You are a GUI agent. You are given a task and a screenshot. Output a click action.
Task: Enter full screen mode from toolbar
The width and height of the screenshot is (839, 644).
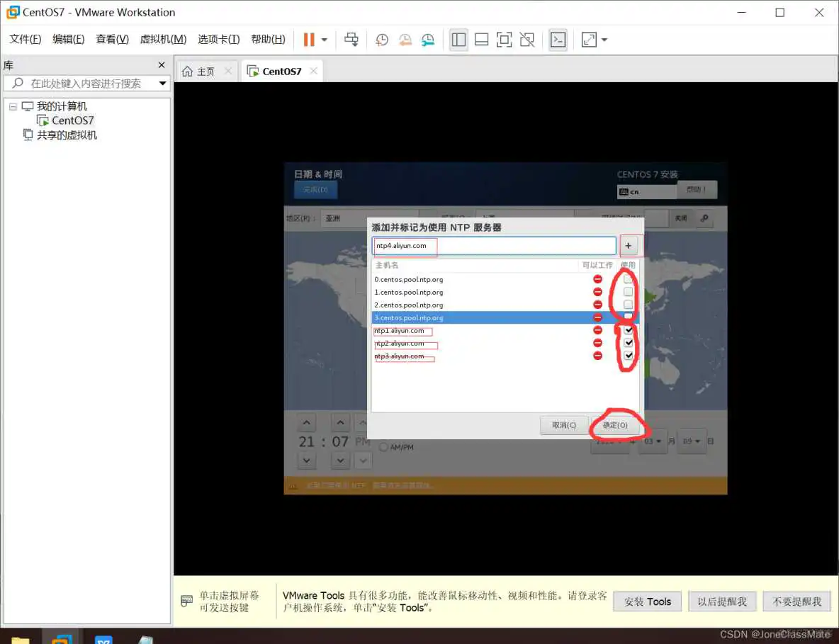coord(504,40)
